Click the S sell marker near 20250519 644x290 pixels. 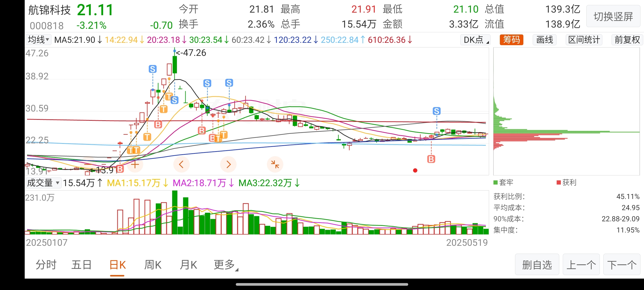tap(436, 111)
